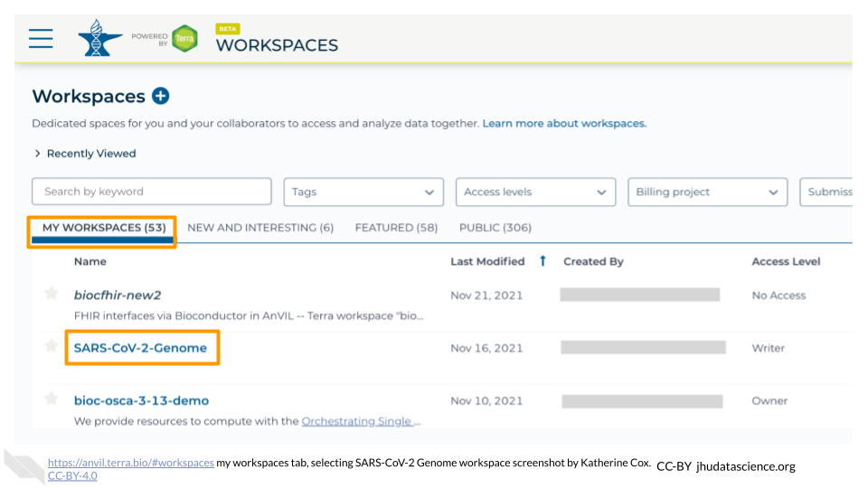This screenshot has width=868, height=488.
Task: Focus the Search by keyword field
Action: (x=152, y=192)
